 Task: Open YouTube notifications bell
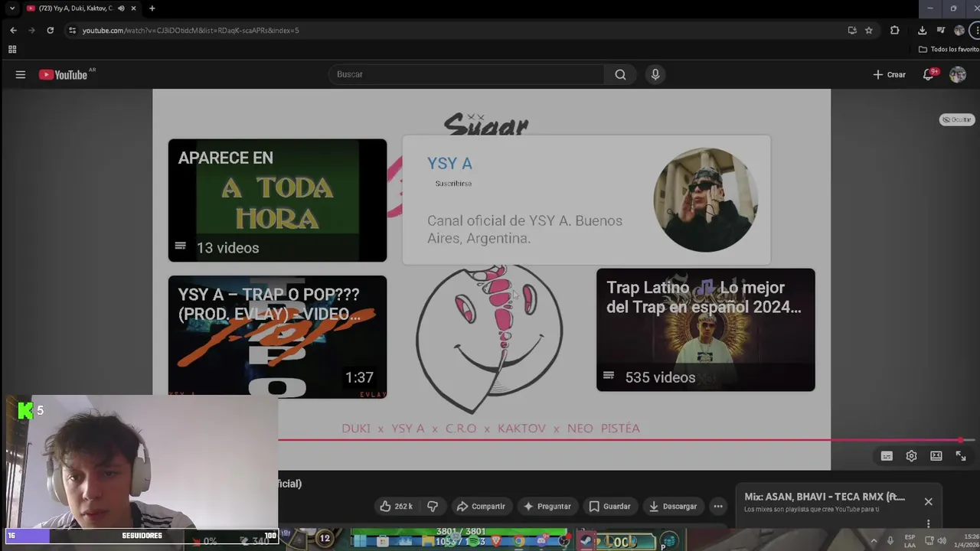tap(929, 74)
